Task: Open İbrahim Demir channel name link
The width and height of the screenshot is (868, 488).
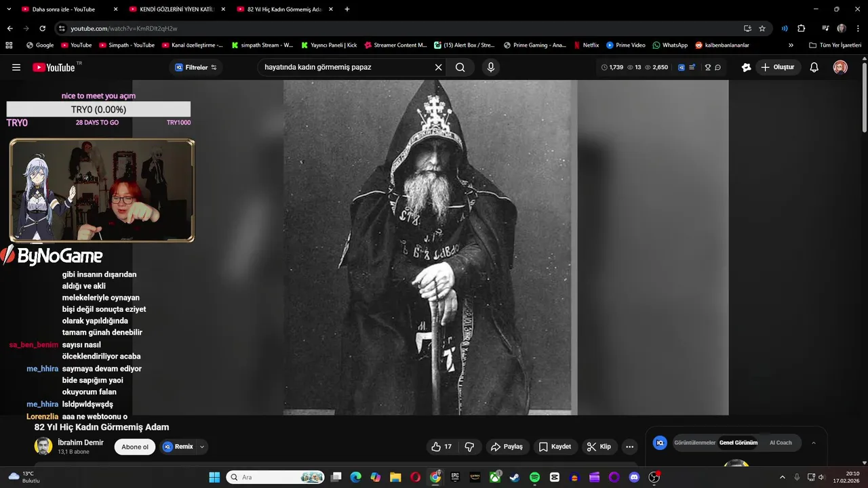Action: click(81, 443)
